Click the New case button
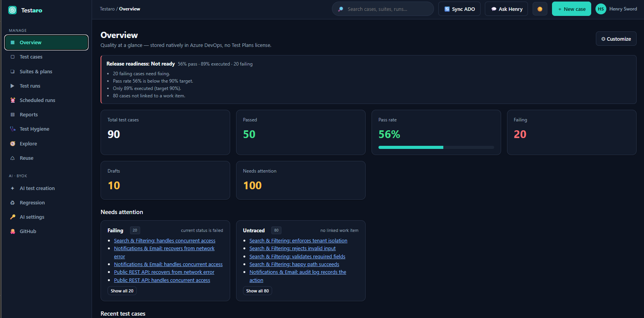 (571, 9)
